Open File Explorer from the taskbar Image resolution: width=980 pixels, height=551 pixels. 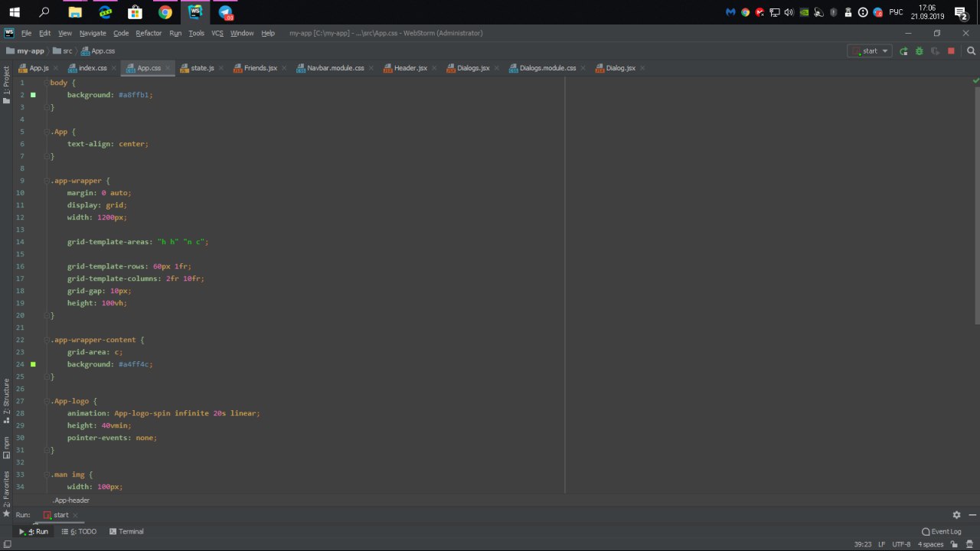click(75, 12)
